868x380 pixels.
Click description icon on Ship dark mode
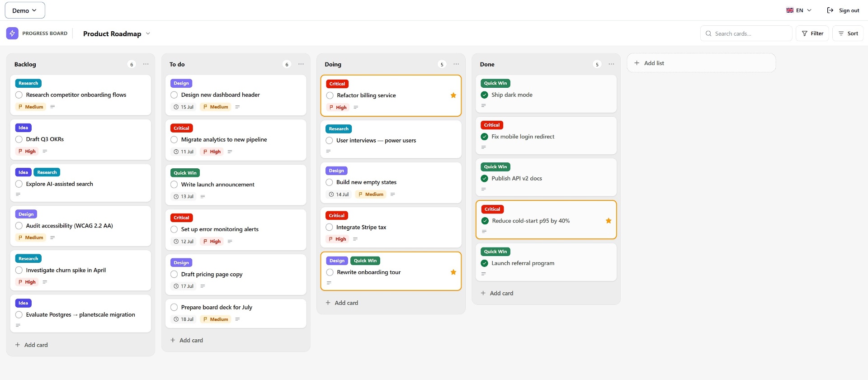coord(483,105)
